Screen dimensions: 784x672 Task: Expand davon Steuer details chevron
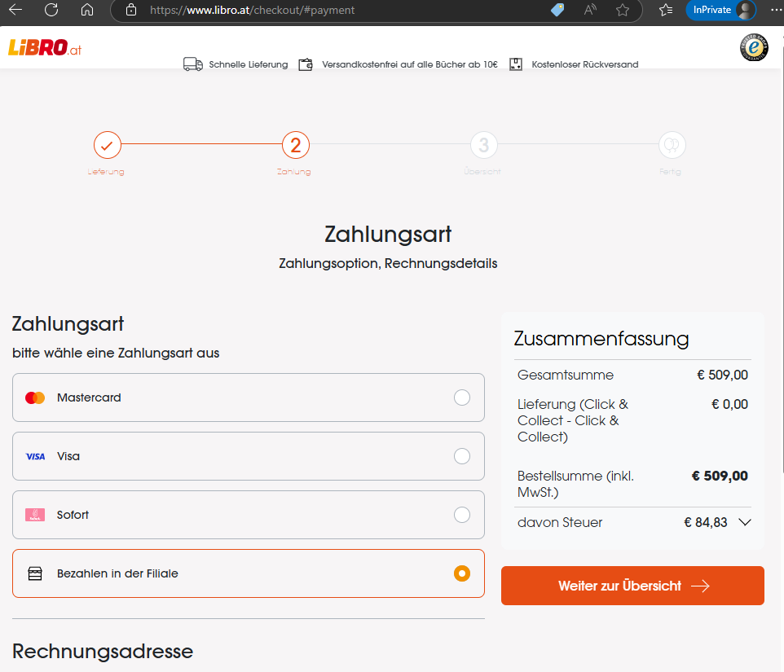(744, 523)
